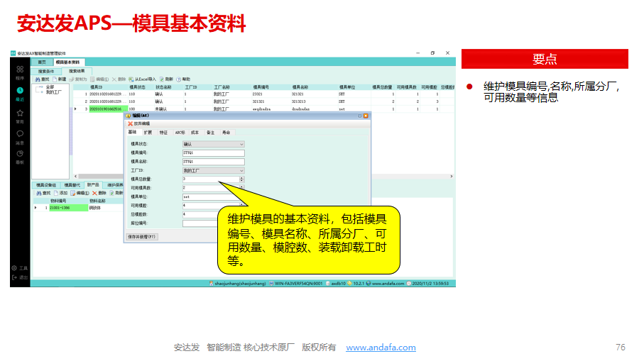Select the 特征 tab in the edit dialog
The height and width of the screenshot is (361, 644).
click(163, 133)
